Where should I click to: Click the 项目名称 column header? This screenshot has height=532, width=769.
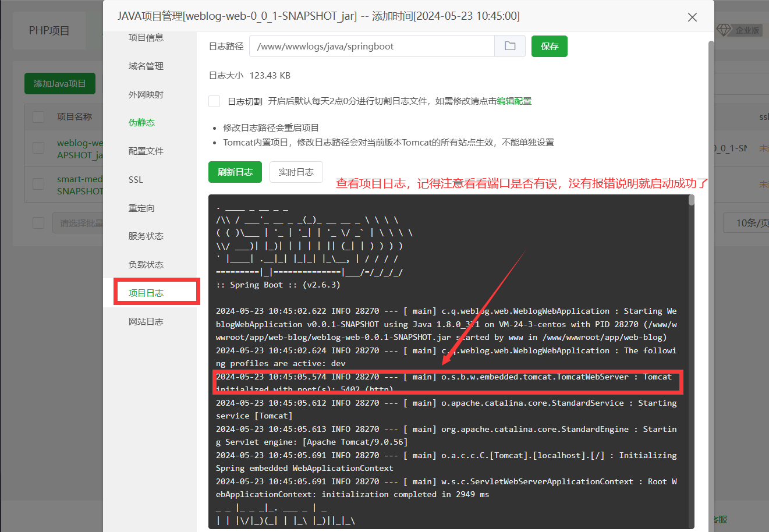click(75, 116)
